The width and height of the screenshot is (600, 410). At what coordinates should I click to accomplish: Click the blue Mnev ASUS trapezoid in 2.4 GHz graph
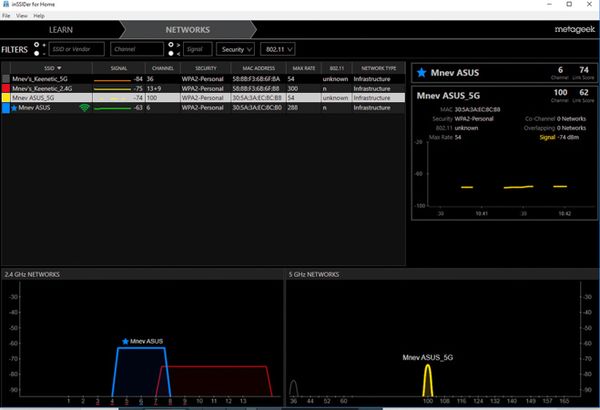click(x=141, y=371)
